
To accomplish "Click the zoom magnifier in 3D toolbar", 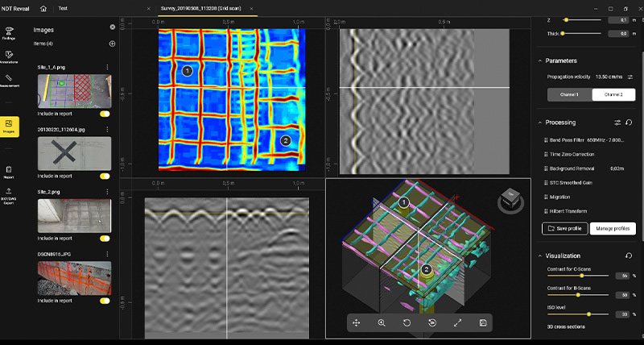I will 381,322.
